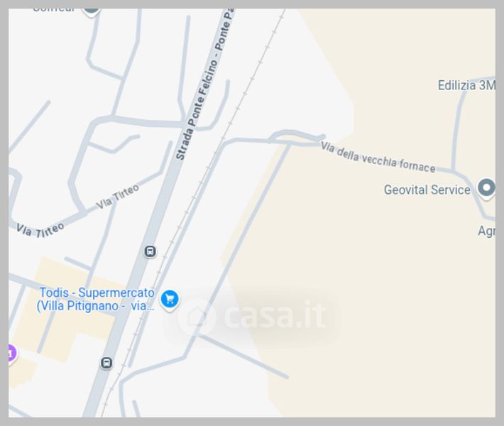Click the Todis supermarket shopping cart pin
This screenshot has height=426, width=504.
(x=170, y=300)
